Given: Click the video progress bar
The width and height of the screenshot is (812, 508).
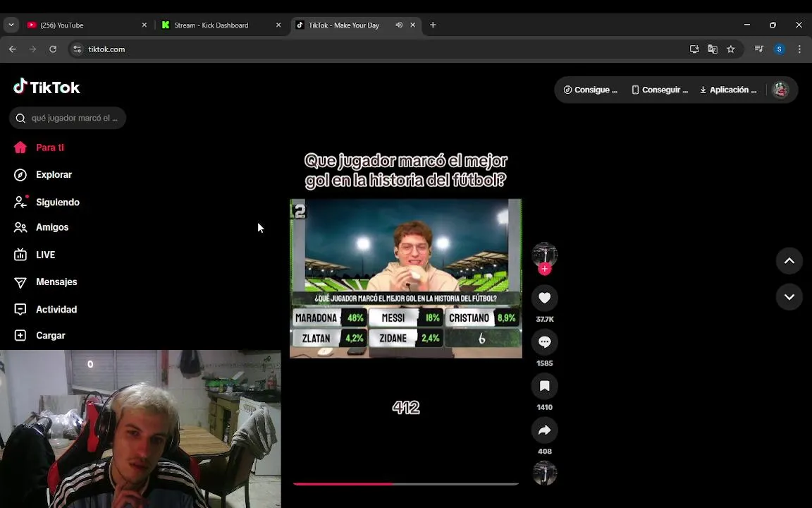Looking at the screenshot, I should 406,484.
